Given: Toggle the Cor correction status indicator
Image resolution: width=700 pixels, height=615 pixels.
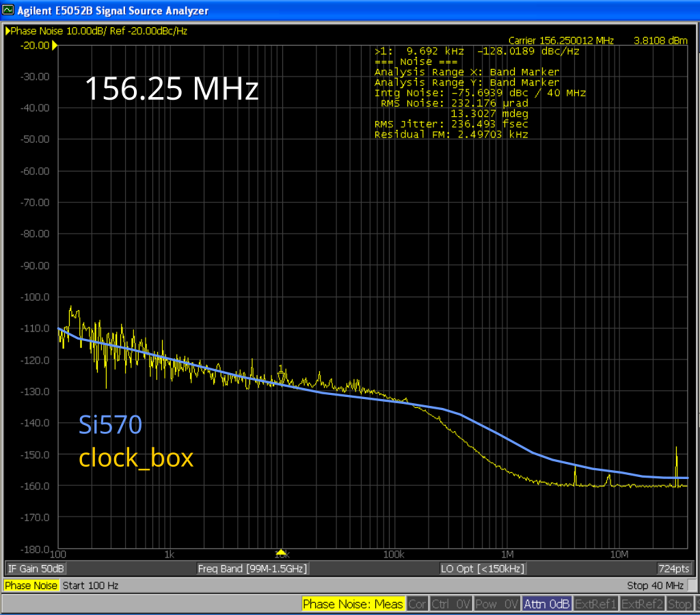Looking at the screenshot, I should (417, 604).
